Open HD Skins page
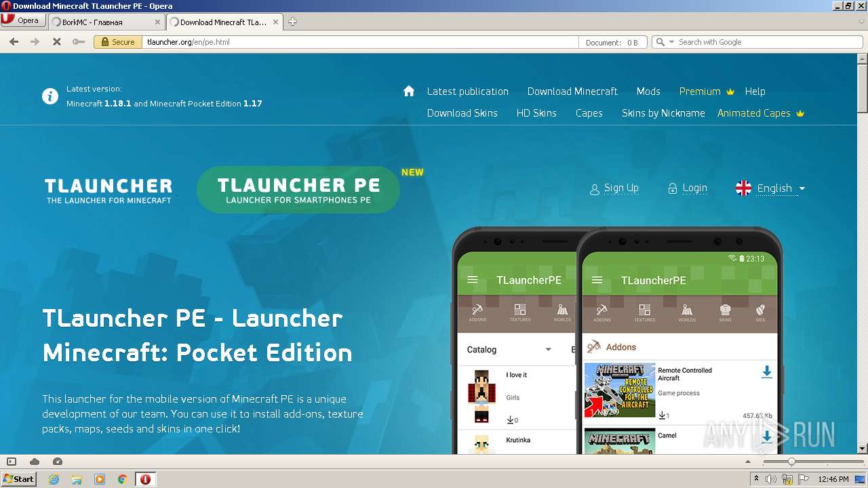Viewport: 868px width, 488px height. [x=536, y=113]
